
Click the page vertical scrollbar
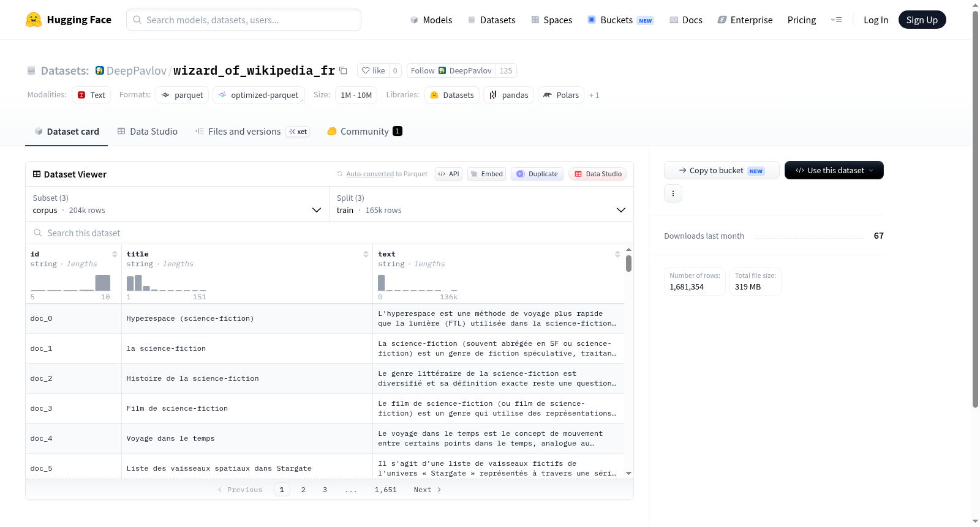click(975, 208)
